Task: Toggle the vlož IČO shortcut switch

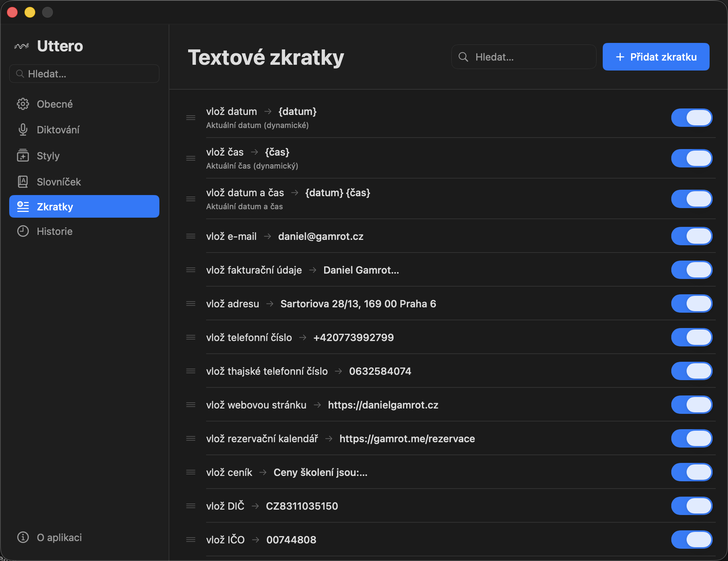Action: click(x=691, y=540)
